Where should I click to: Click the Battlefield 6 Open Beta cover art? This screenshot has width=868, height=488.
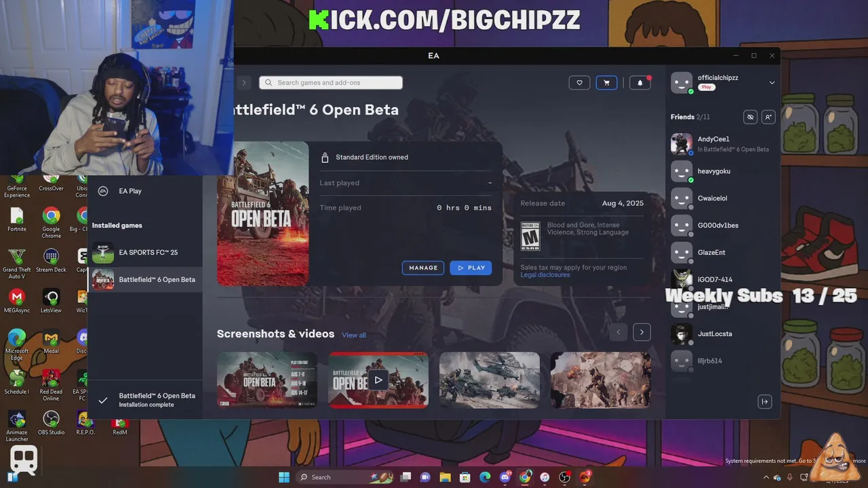tap(263, 213)
